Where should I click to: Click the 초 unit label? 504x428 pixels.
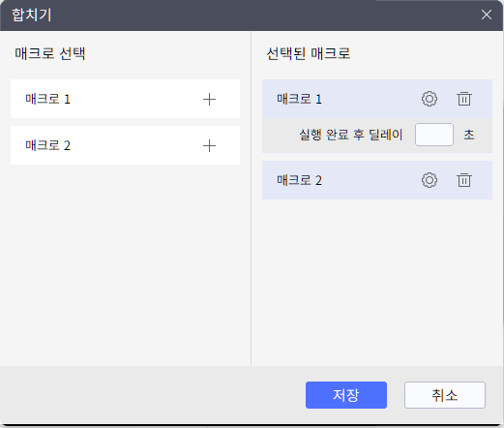(x=469, y=135)
